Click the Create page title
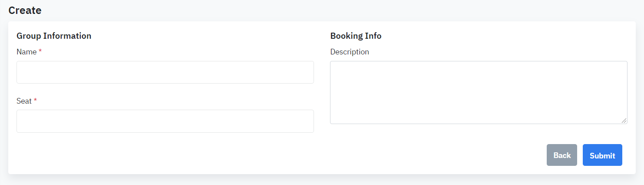This screenshot has width=644, height=185. coord(25,10)
